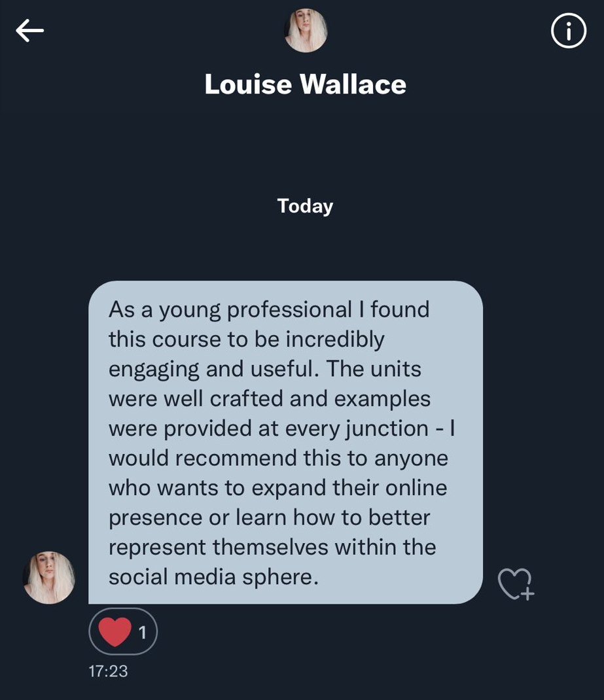Select the message bubble from Louise
The height and width of the screenshot is (700, 604).
(286, 442)
